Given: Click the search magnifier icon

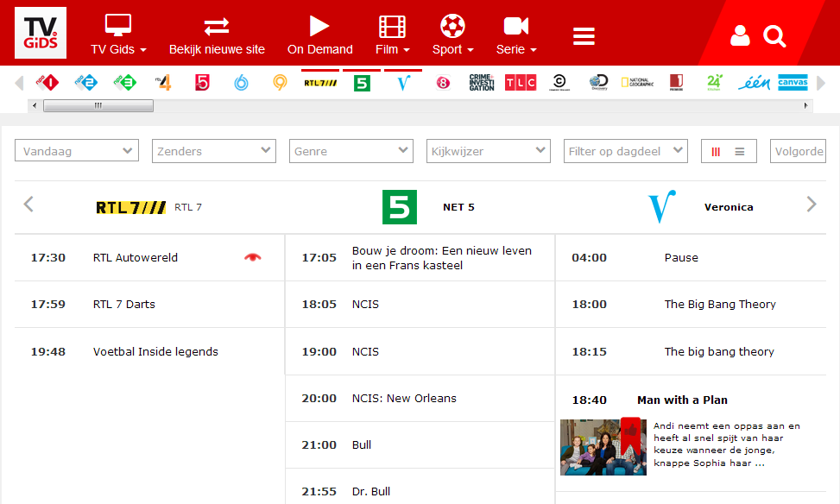Looking at the screenshot, I should click(774, 36).
